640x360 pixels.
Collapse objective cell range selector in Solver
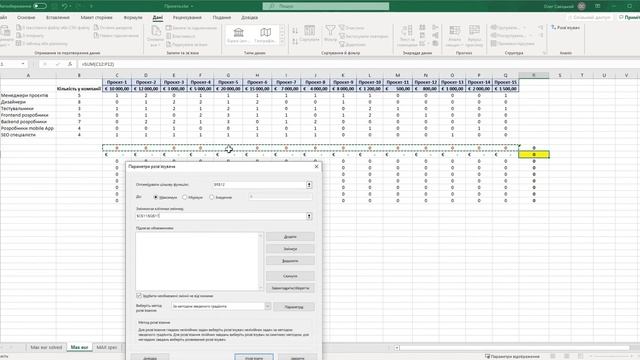click(x=309, y=185)
